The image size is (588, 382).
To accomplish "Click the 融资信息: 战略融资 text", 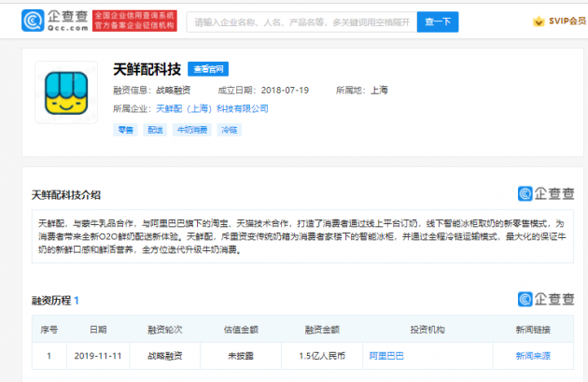I will click(152, 91).
